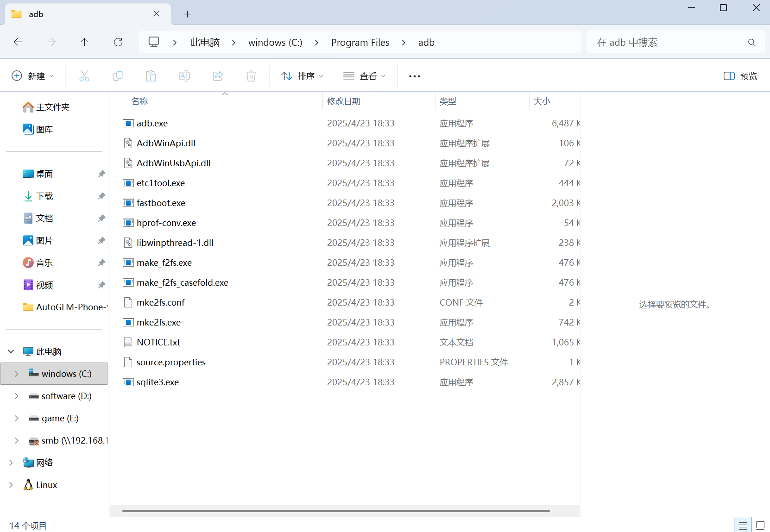This screenshot has width=770, height=532.
Task: Open 主文件夹 home in sidebar
Action: 46,107
